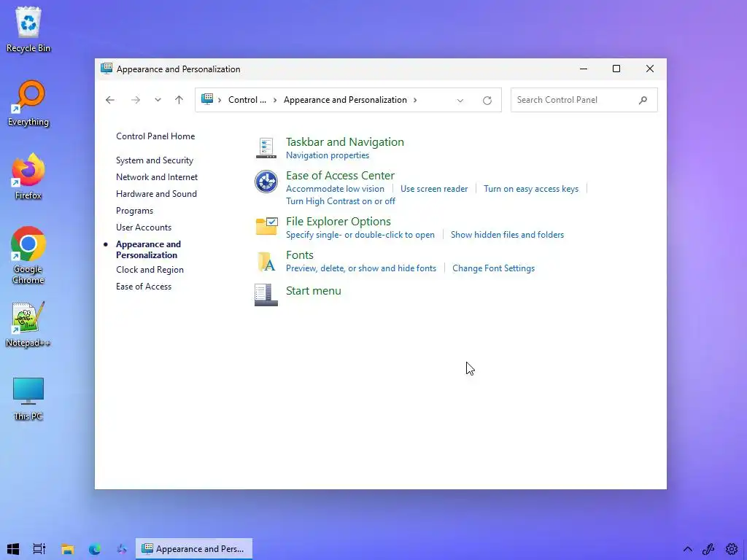Go back with the back arrow

click(x=110, y=100)
